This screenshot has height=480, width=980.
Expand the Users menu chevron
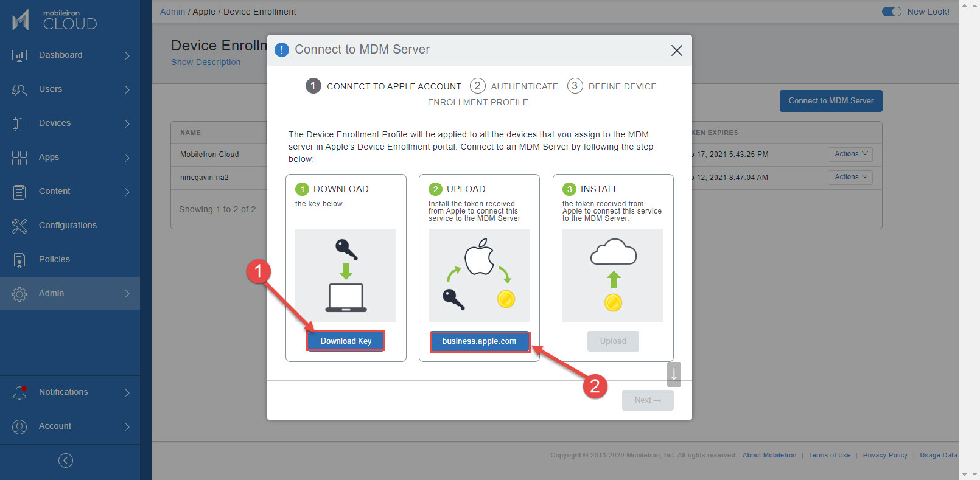tap(127, 89)
